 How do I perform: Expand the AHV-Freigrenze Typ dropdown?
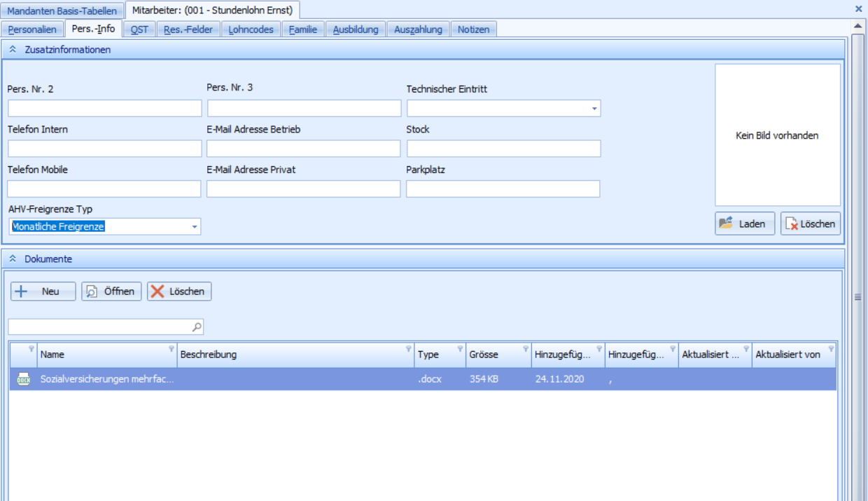coord(194,227)
